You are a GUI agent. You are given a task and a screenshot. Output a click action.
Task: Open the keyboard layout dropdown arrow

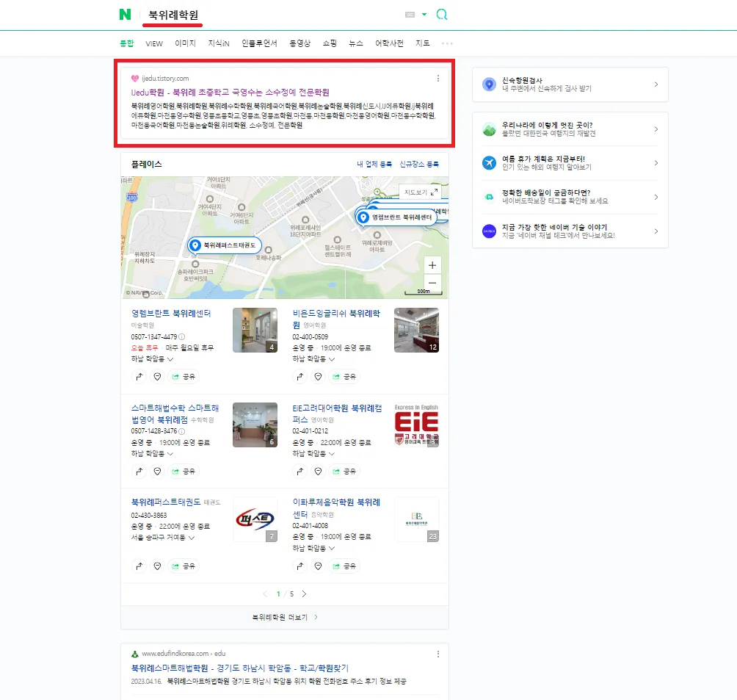(x=424, y=14)
